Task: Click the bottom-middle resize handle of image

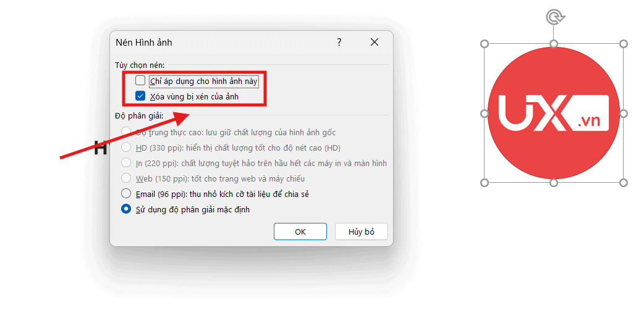Action: [554, 183]
